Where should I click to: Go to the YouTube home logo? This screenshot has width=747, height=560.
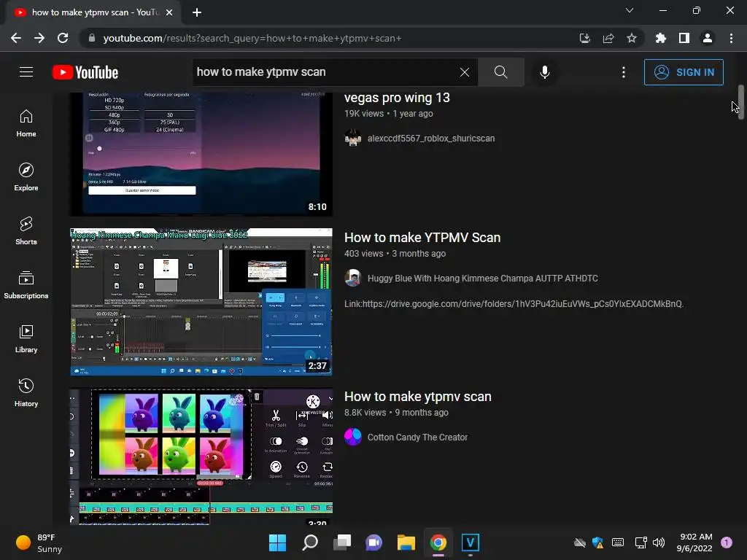click(85, 72)
